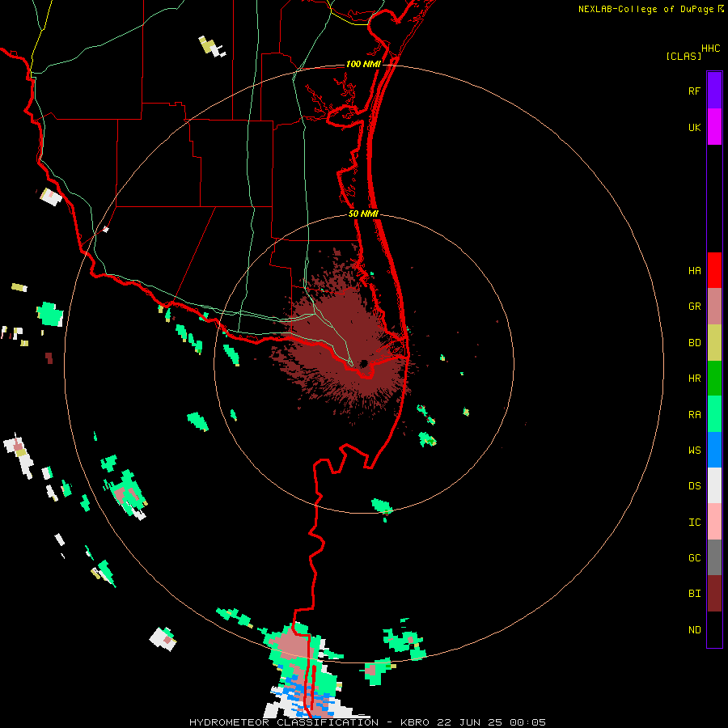Viewport: 728px width, 728px height.
Task: Click the HR dark green legend swatch
Action: [714, 379]
